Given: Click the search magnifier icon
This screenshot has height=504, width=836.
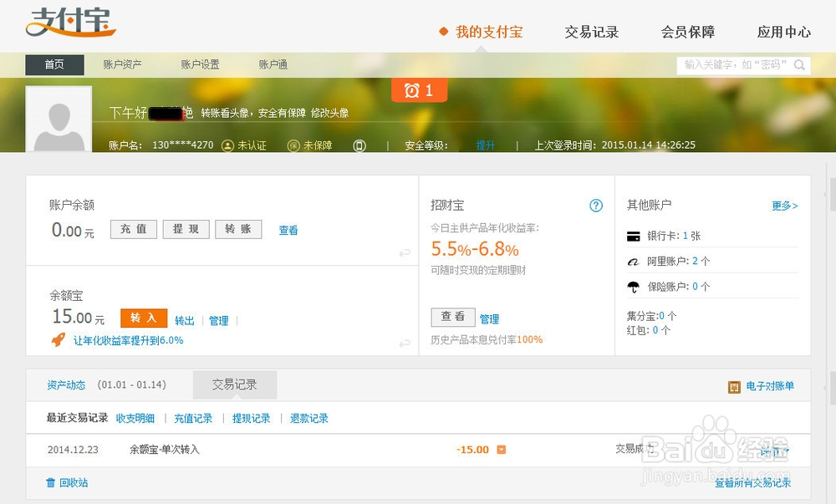Looking at the screenshot, I should (798, 64).
